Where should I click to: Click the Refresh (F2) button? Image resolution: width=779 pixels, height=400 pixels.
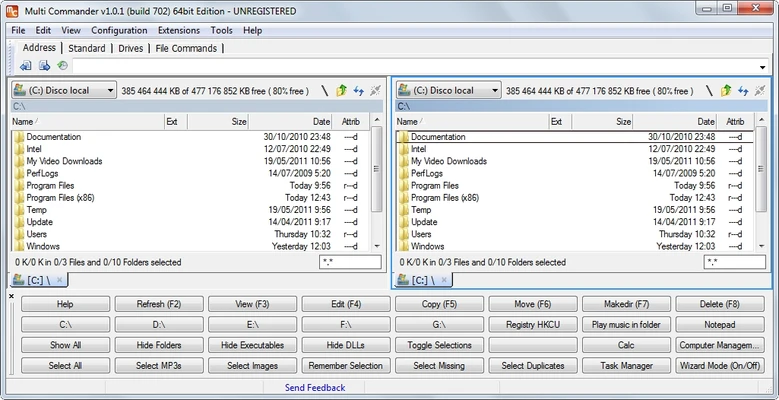coord(159,304)
